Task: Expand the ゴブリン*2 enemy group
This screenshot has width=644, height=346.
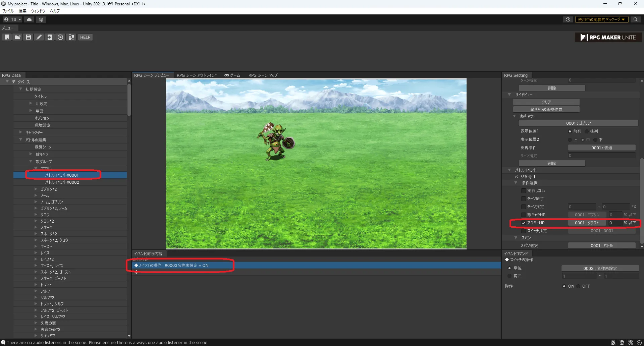Action: pyautogui.click(x=36, y=189)
